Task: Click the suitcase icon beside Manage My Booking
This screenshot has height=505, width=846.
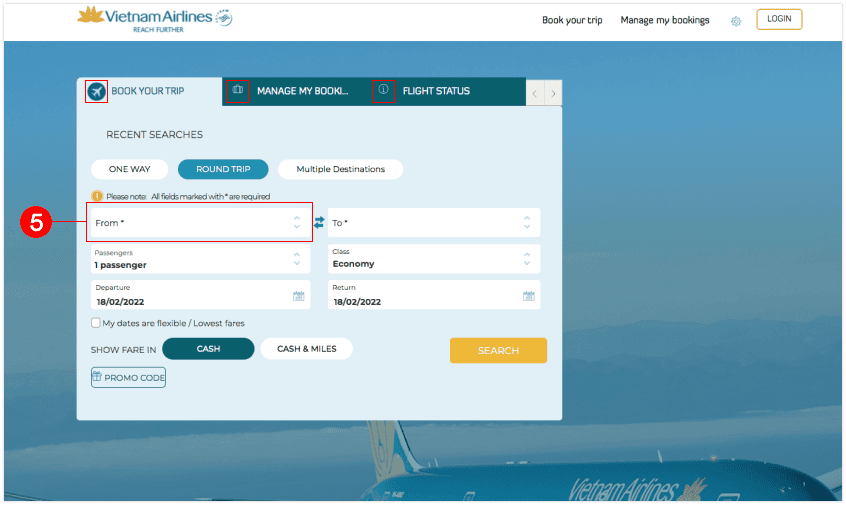Action: (x=238, y=90)
